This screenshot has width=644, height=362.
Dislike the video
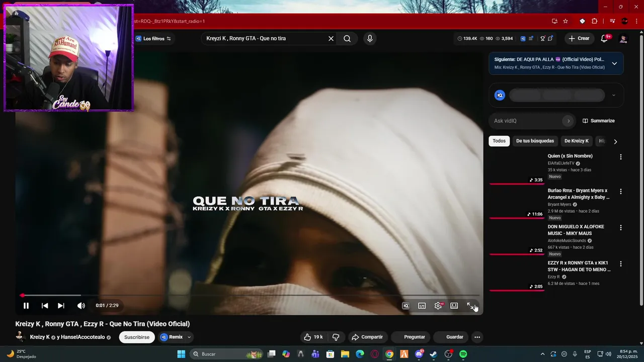pyautogui.click(x=336, y=337)
